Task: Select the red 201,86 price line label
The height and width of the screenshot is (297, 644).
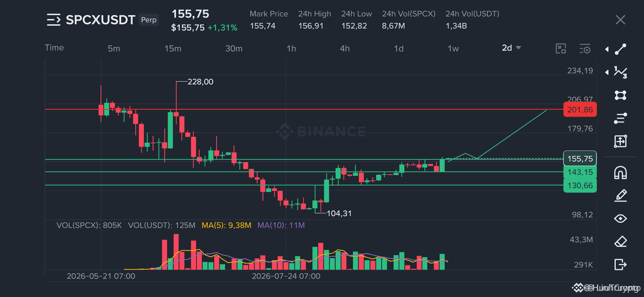Action: pyautogui.click(x=580, y=109)
